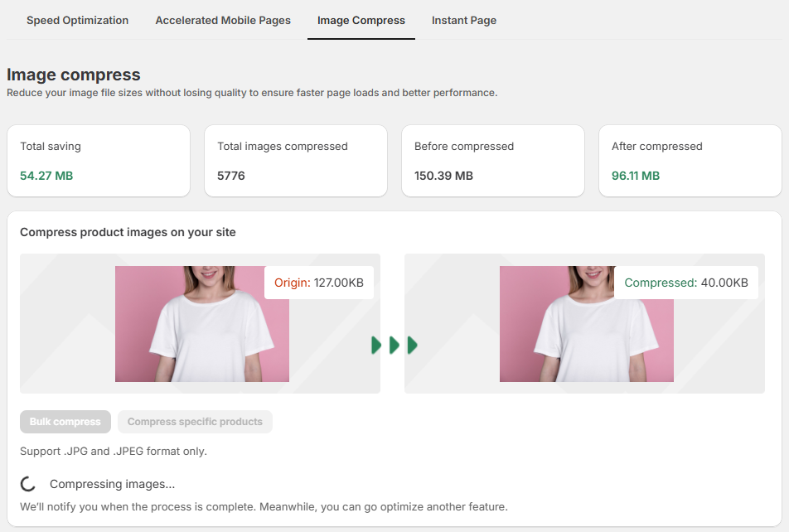
Task: Open the Total images compressed card
Action: click(296, 161)
